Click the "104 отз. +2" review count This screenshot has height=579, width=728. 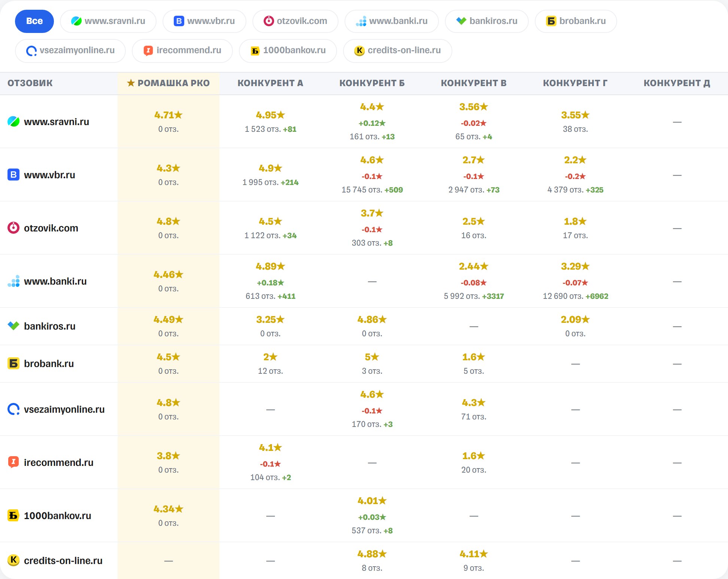tap(270, 478)
